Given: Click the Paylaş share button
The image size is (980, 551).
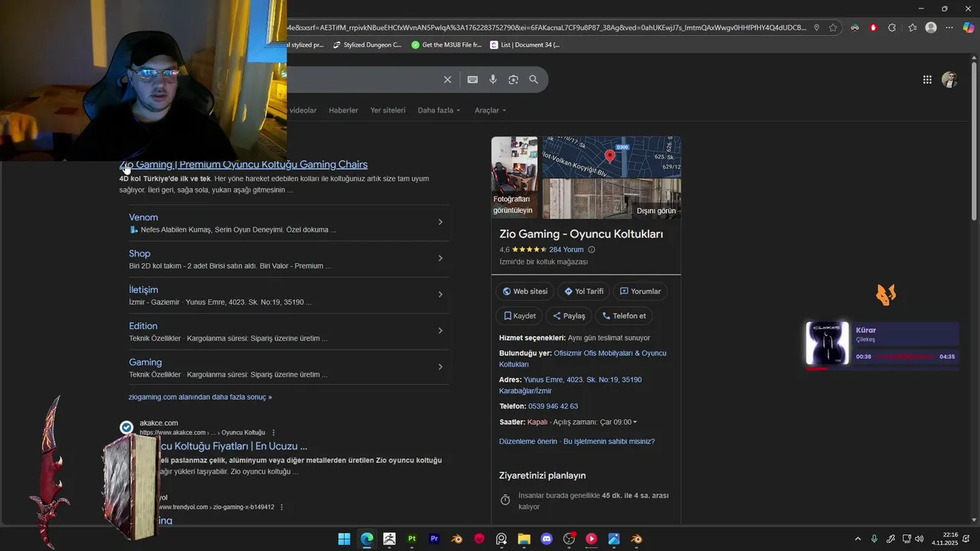Looking at the screenshot, I should (x=569, y=315).
